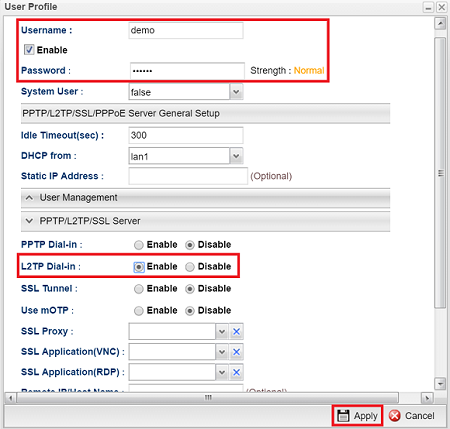Open SSL Application(RDP) dropdown list
The height and width of the screenshot is (429, 450).
222,372
